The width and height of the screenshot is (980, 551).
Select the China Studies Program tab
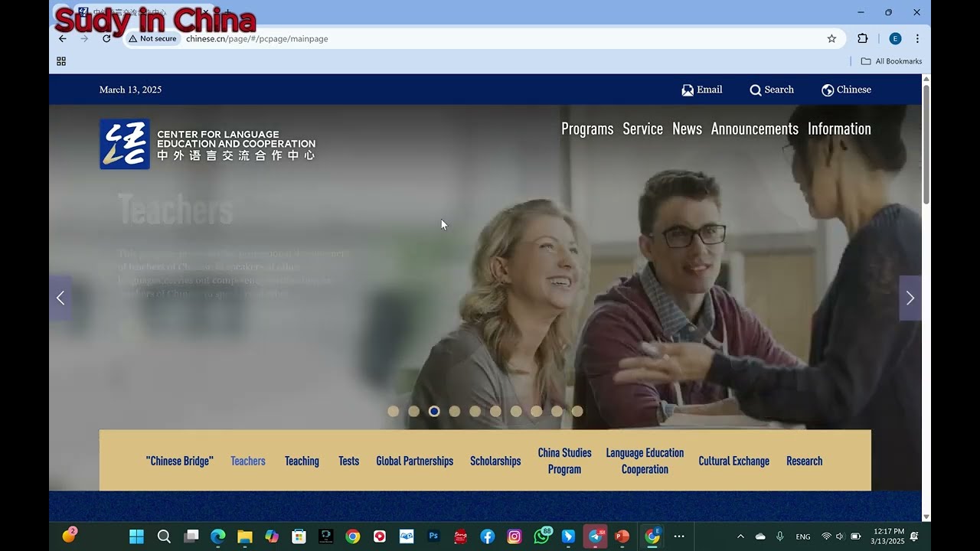coord(564,461)
